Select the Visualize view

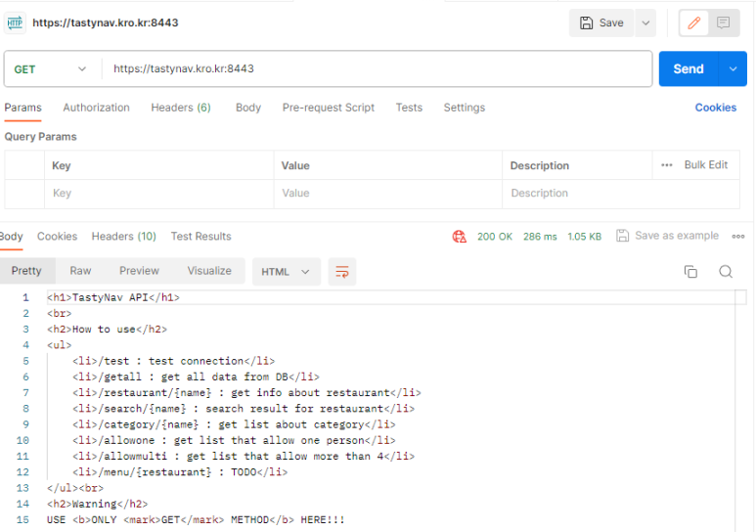pyautogui.click(x=209, y=271)
